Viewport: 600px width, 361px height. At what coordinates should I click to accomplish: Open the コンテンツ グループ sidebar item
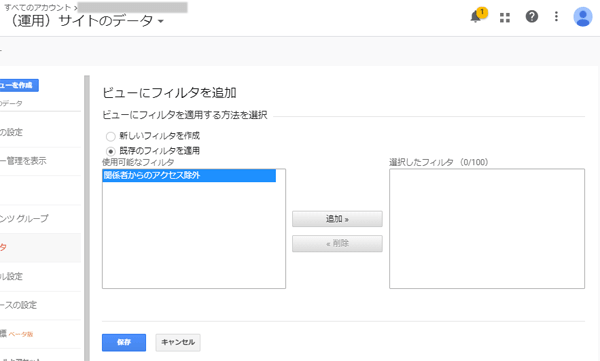(24, 219)
